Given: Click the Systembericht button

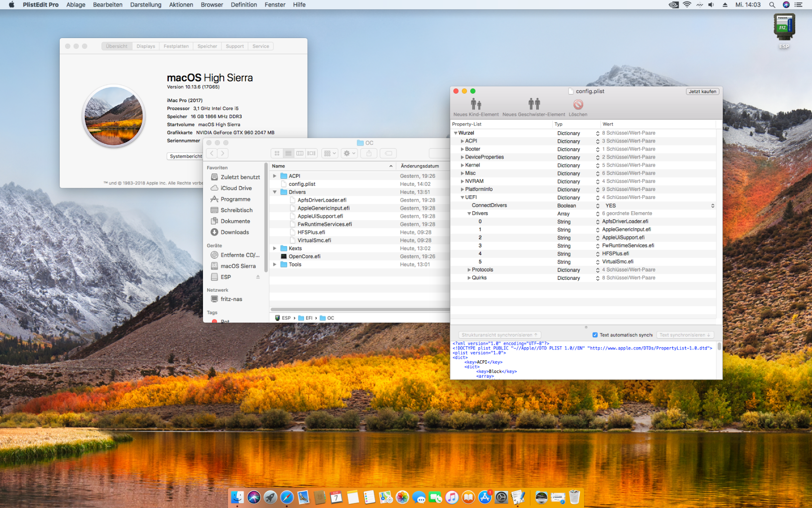Looking at the screenshot, I should pyautogui.click(x=186, y=156).
